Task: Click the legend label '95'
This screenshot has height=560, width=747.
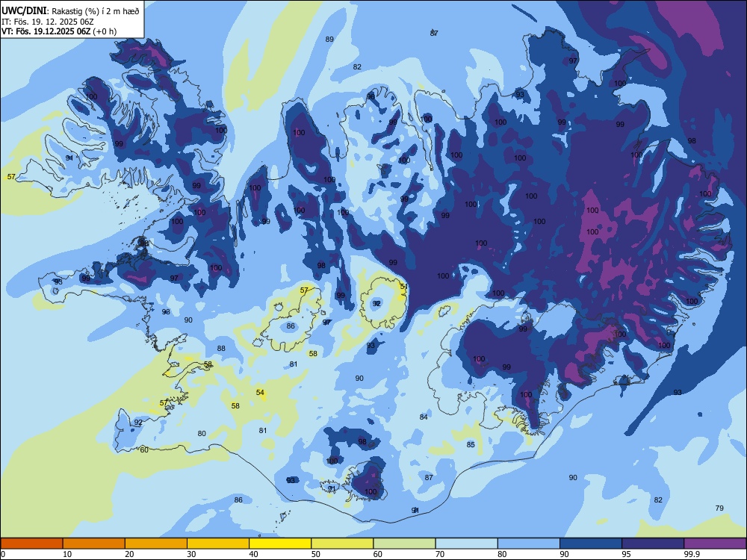Action: (626, 554)
